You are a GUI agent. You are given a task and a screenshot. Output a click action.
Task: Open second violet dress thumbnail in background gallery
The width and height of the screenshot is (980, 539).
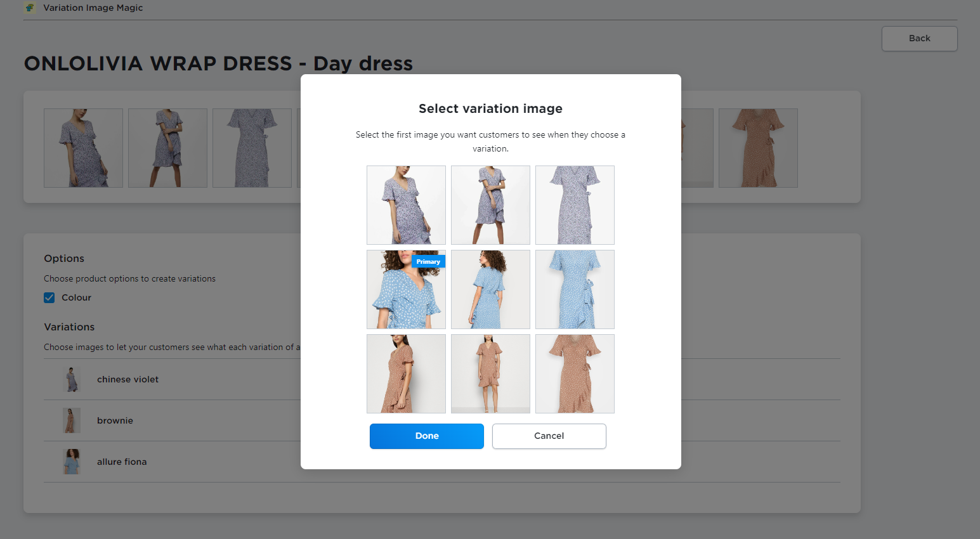(x=167, y=148)
